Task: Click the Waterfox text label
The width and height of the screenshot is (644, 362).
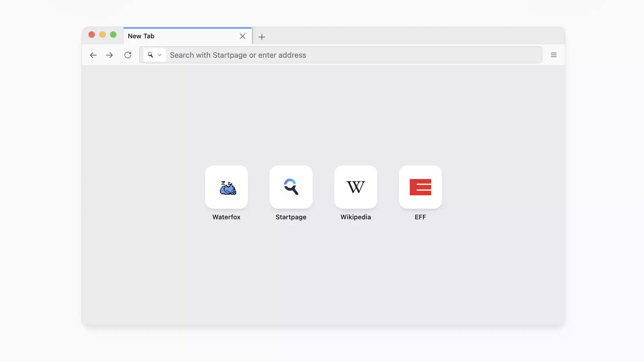Action: click(226, 217)
